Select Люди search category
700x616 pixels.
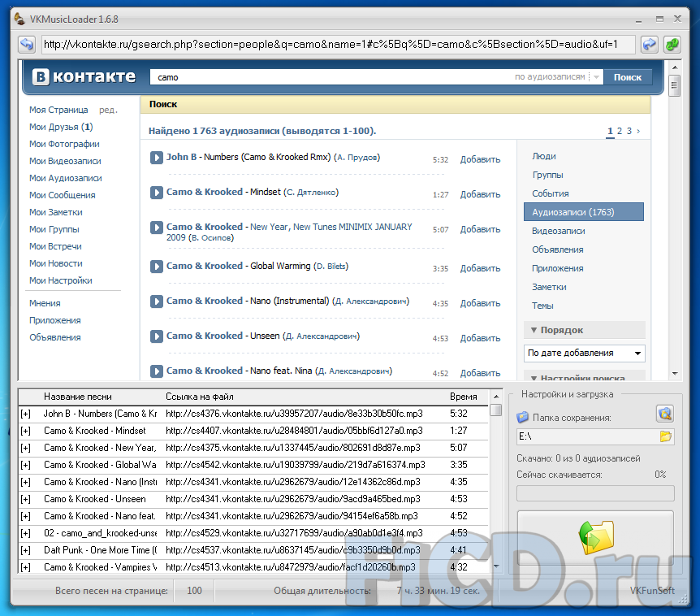(544, 156)
